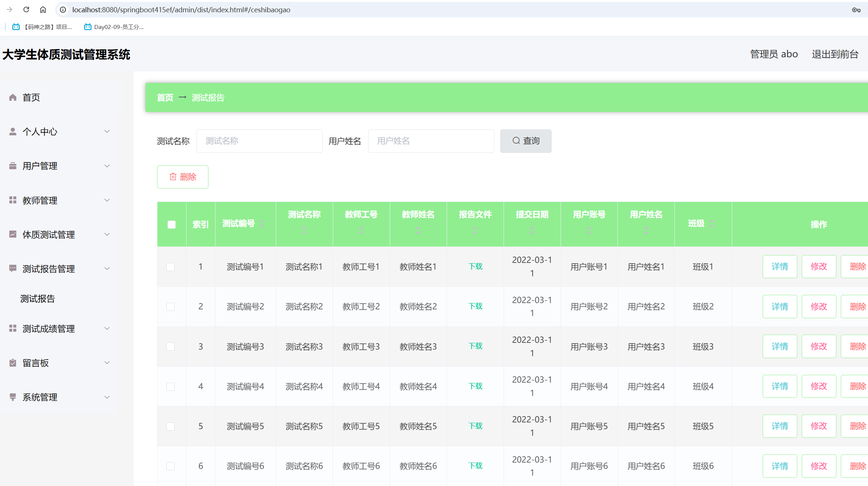
Task: Click the grid icon beside 测试成绩管理
Action: tap(13, 328)
